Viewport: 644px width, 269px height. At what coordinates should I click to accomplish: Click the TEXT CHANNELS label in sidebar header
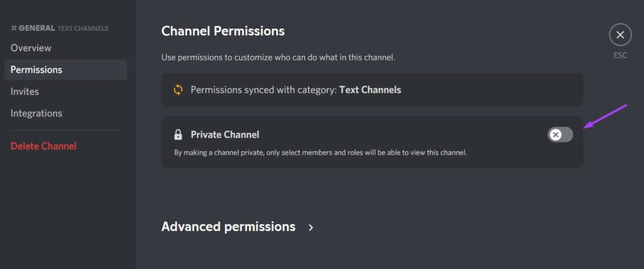click(83, 28)
